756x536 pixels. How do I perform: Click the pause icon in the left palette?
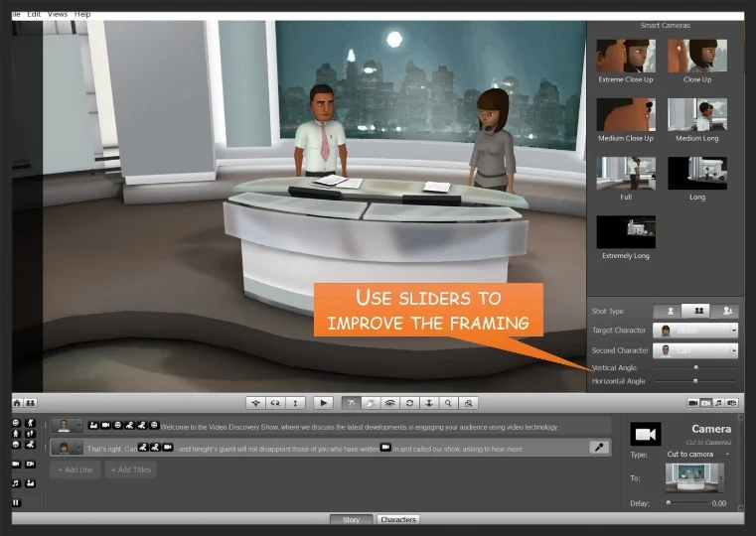pos(16,502)
